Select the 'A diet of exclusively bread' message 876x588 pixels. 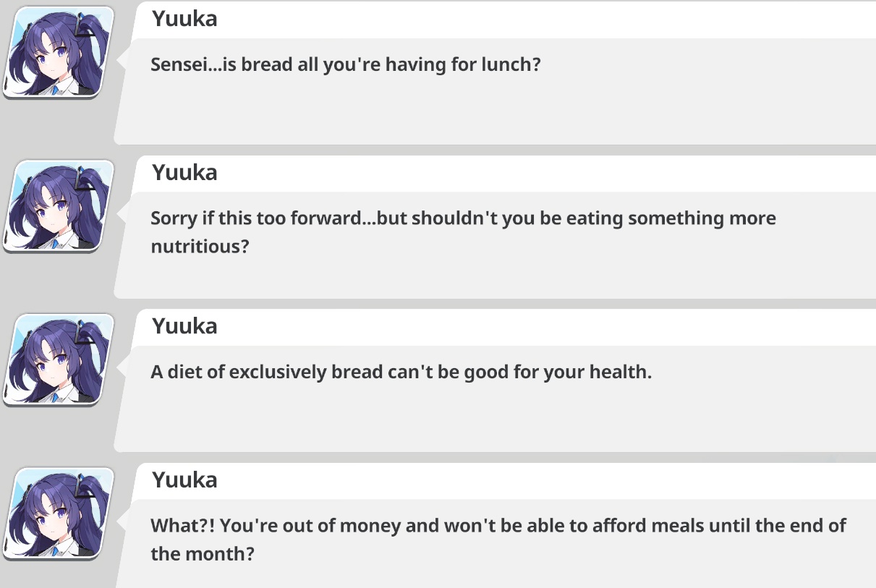coord(401,372)
